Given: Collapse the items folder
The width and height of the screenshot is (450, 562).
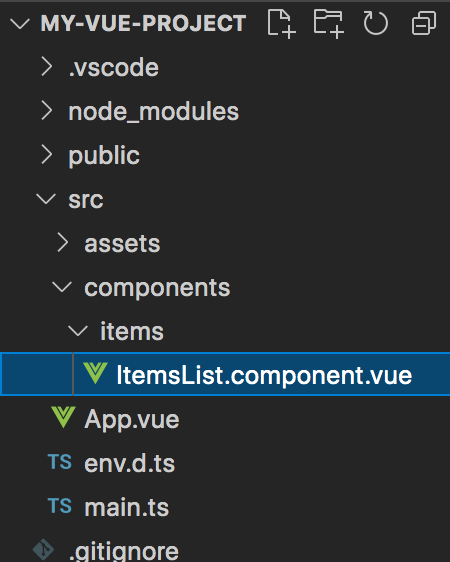Looking at the screenshot, I should tap(78, 331).
